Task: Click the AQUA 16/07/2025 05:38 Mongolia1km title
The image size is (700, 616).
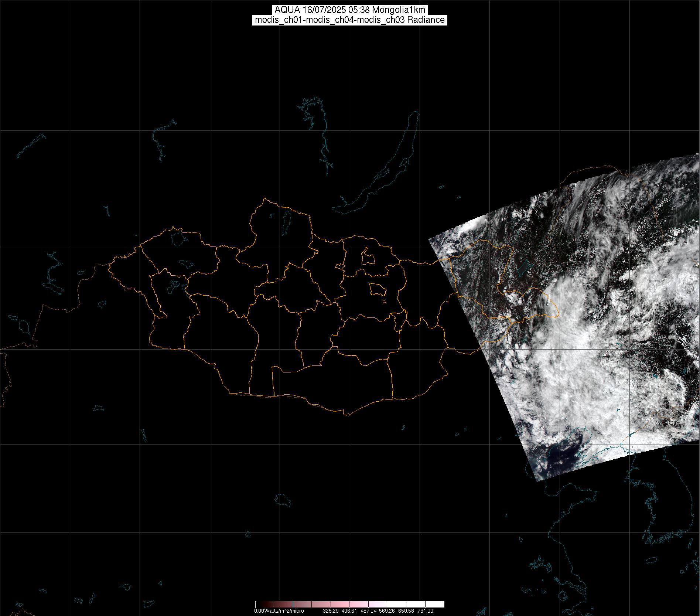Action: pos(350,10)
